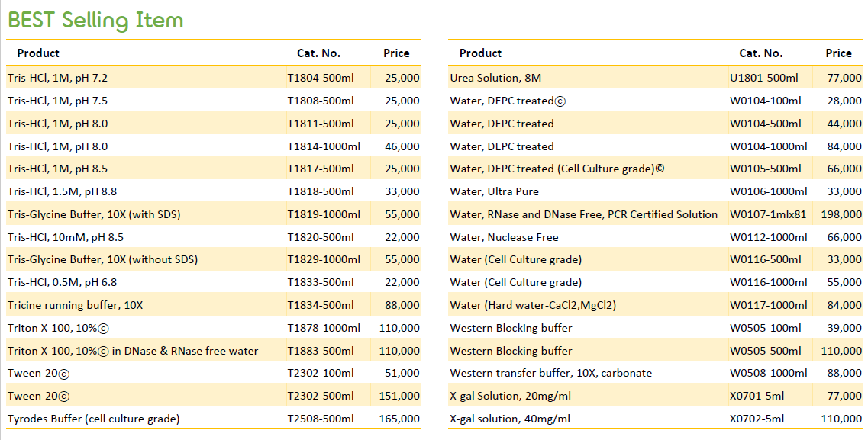
Task: Select Western transfer buffer, 10X, carbonate
Action: point(551,373)
